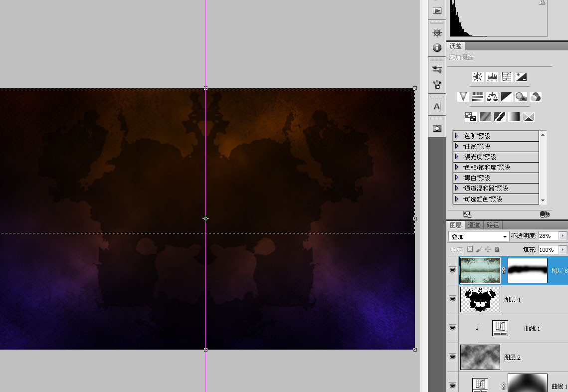
Task: Select the 图层 8 layer mask thumbnail
Action: pyautogui.click(x=528, y=270)
